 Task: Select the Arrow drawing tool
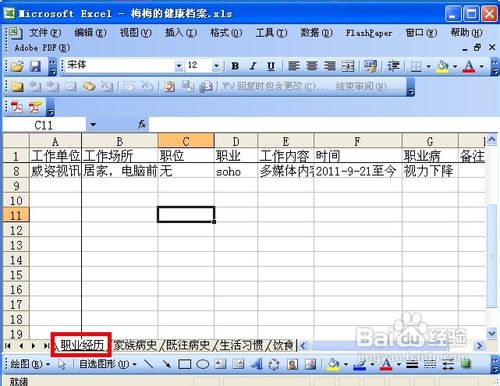pos(166,364)
